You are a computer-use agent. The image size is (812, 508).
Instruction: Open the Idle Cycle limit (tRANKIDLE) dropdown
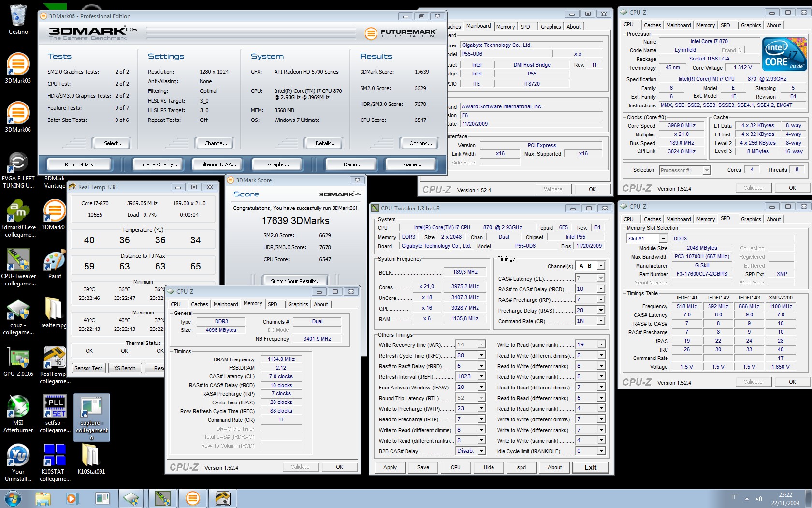click(601, 451)
